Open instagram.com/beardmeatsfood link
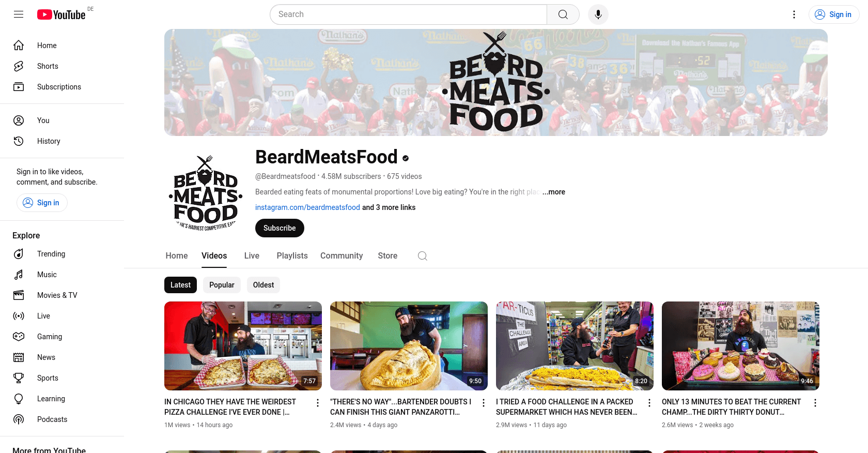Screen dimensions: 868x453 pyautogui.click(x=307, y=207)
